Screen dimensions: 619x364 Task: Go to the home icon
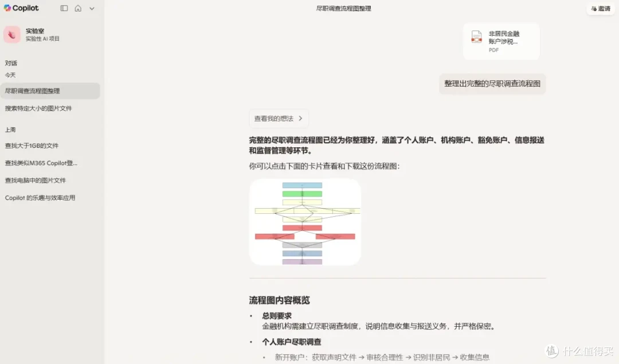point(78,8)
